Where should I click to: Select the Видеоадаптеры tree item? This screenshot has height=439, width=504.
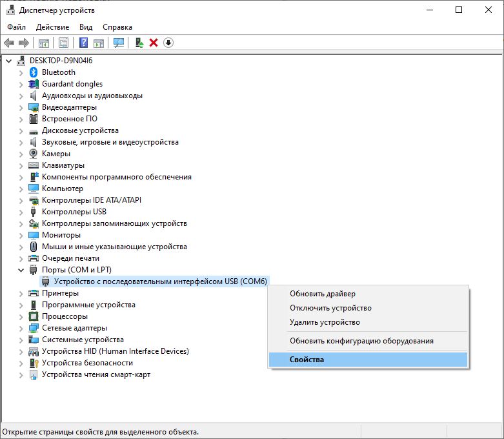point(69,107)
